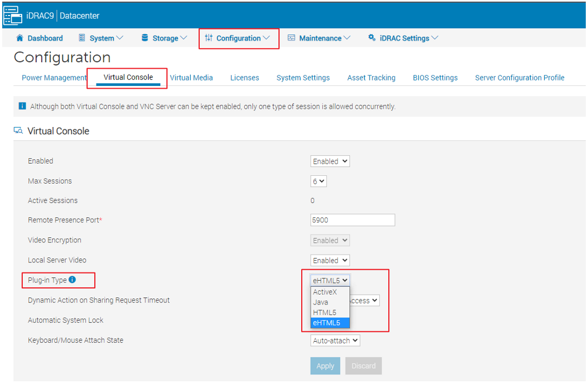Screen dimensions: 588x385
Task: Expand the iDRAC Settings menu chevron
Action: click(x=435, y=38)
